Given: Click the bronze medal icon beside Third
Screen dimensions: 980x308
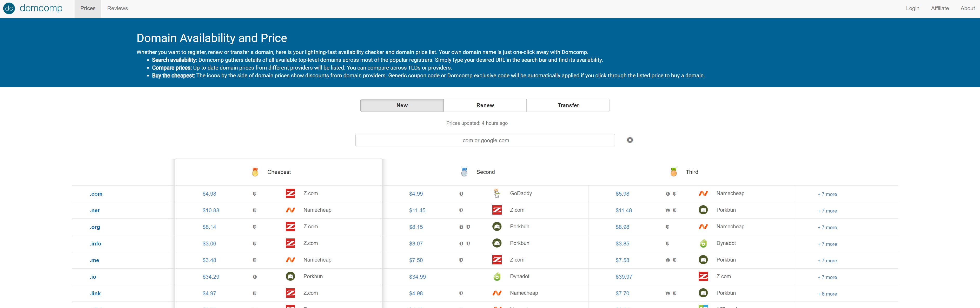Looking at the screenshot, I should point(673,172).
